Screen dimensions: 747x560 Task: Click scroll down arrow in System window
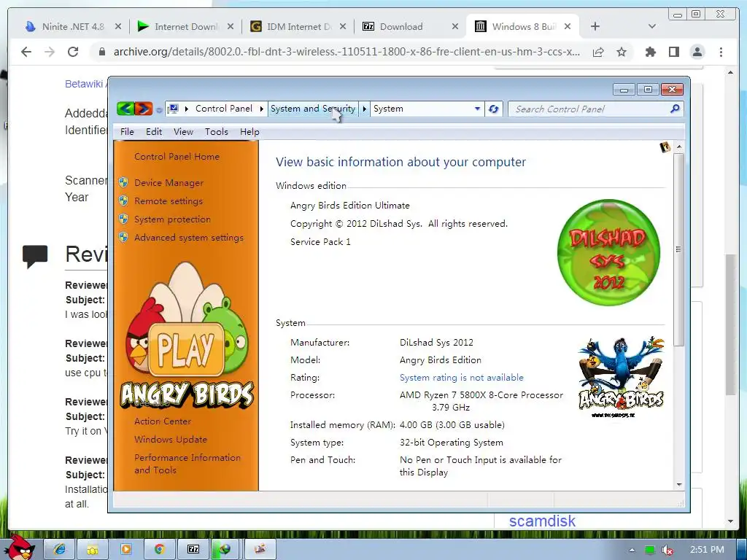click(x=679, y=485)
